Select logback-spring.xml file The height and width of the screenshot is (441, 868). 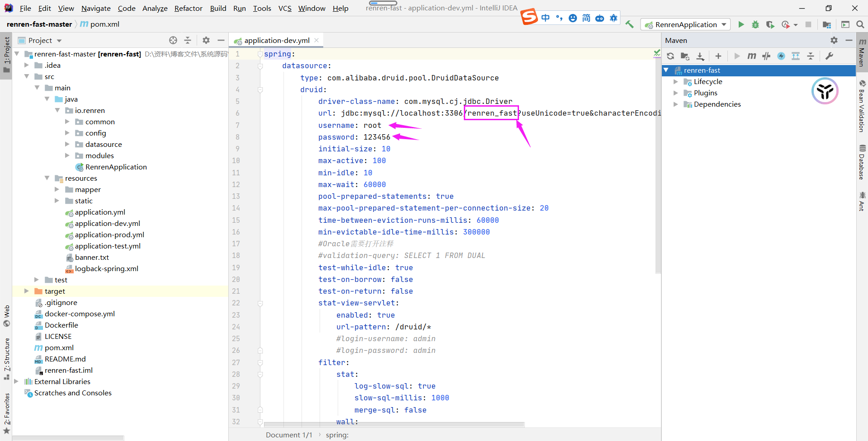tap(107, 269)
